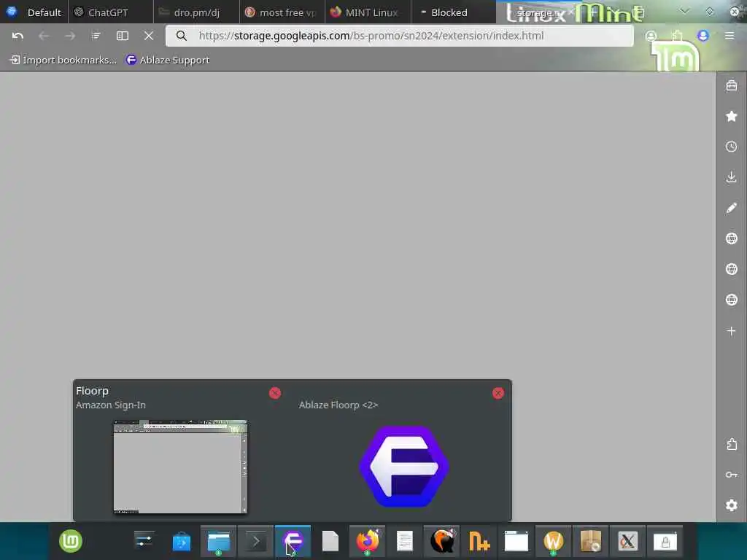Go back with the left arrow button
The image size is (747, 560).
point(44,36)
